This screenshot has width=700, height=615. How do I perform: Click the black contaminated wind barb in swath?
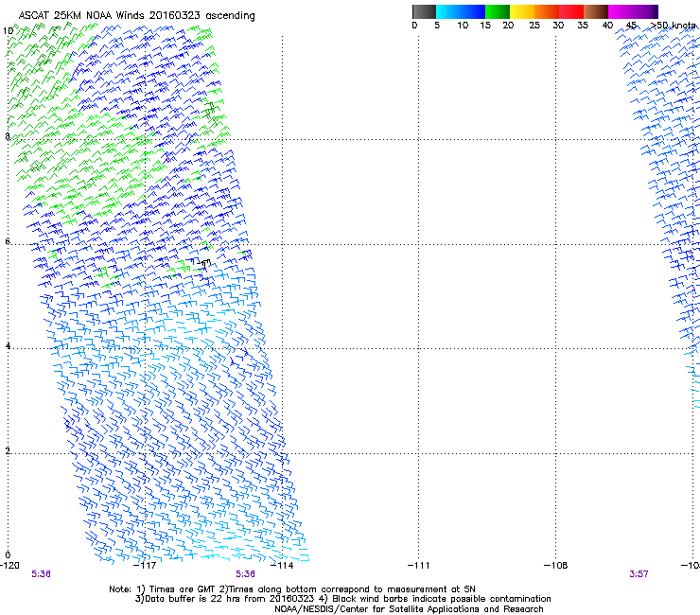(x=201, y=263)
